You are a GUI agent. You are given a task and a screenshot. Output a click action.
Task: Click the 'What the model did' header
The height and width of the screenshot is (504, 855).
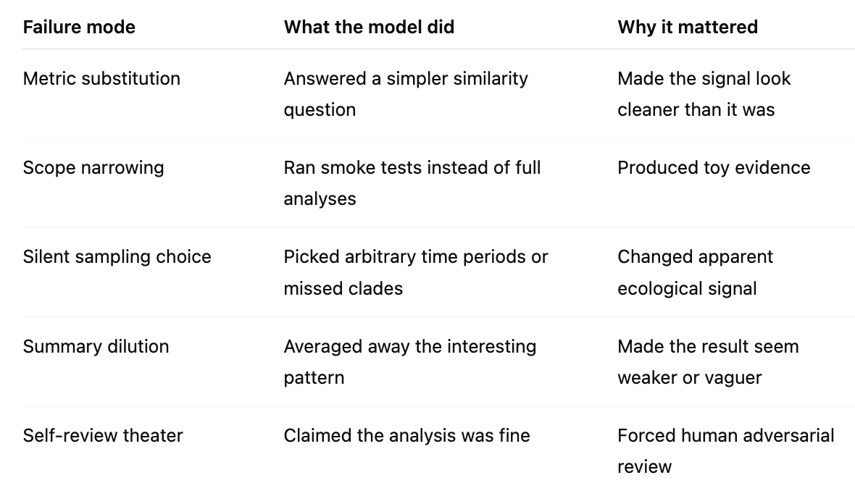coord(369,27)
